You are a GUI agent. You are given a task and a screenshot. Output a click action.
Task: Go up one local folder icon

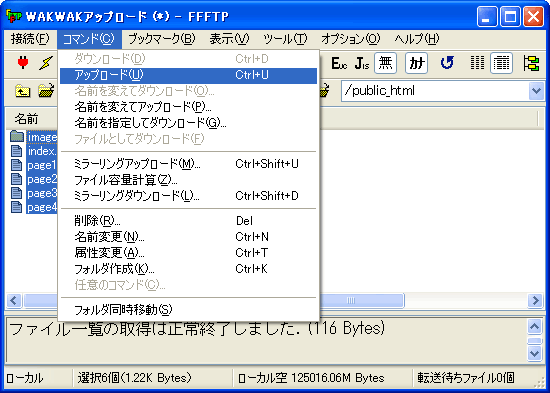23,91
